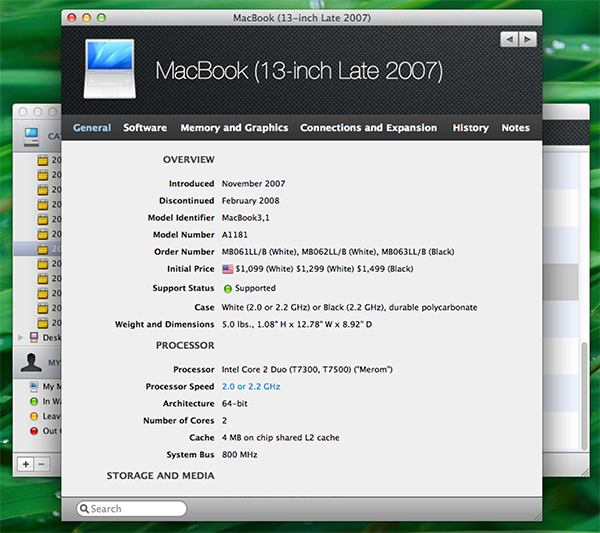Click the introduced value November 2007

tap(253, 184)
